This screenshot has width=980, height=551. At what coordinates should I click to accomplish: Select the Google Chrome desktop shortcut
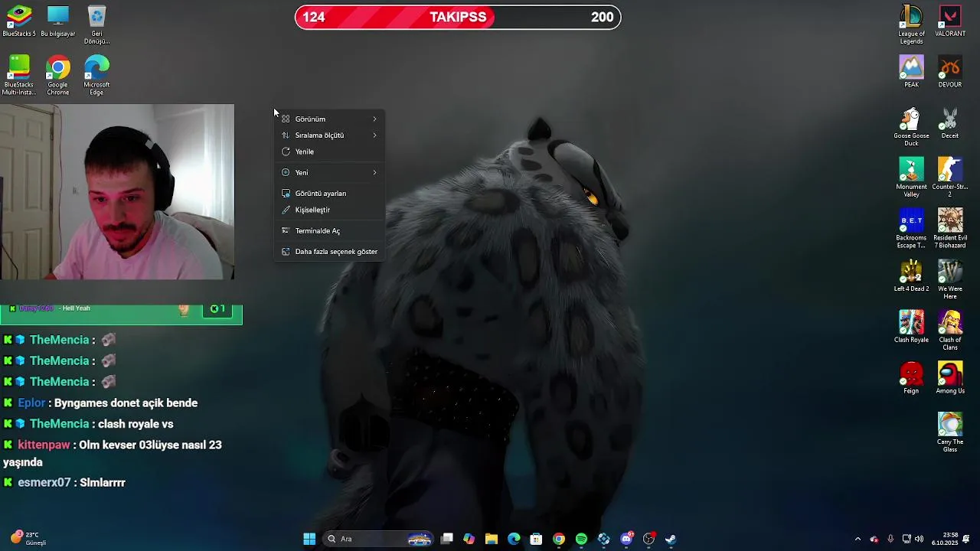point(57,75)
